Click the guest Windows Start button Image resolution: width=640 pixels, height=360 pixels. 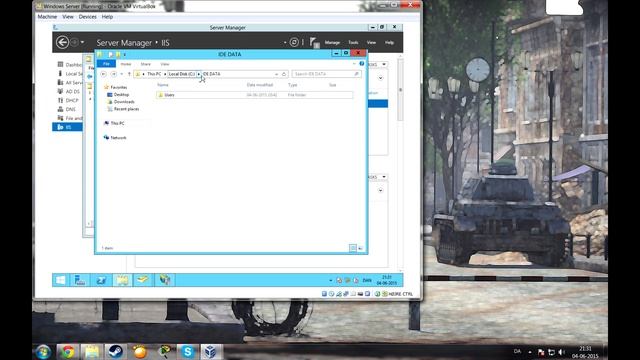60,280
